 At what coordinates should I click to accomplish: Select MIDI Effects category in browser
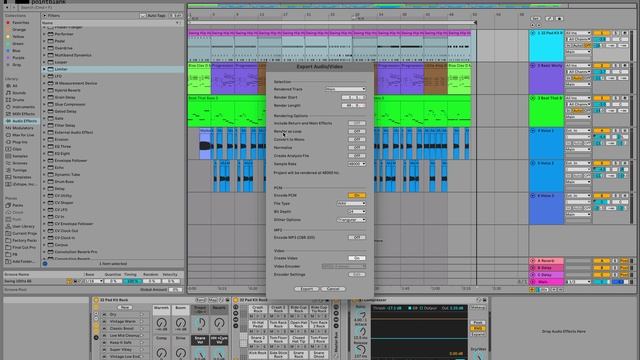[23, 114]
